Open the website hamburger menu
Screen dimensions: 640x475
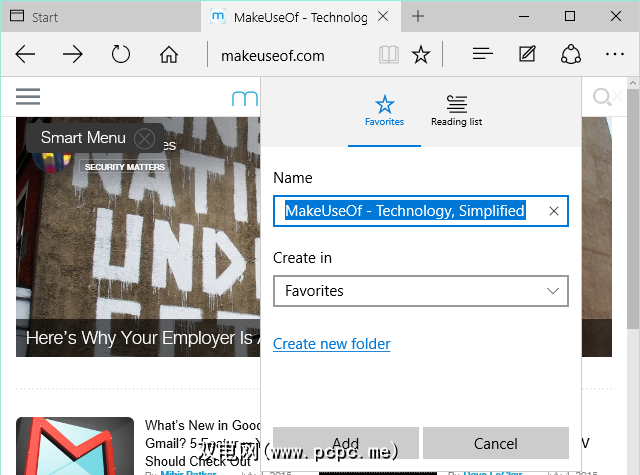click(x=28, y=97)
